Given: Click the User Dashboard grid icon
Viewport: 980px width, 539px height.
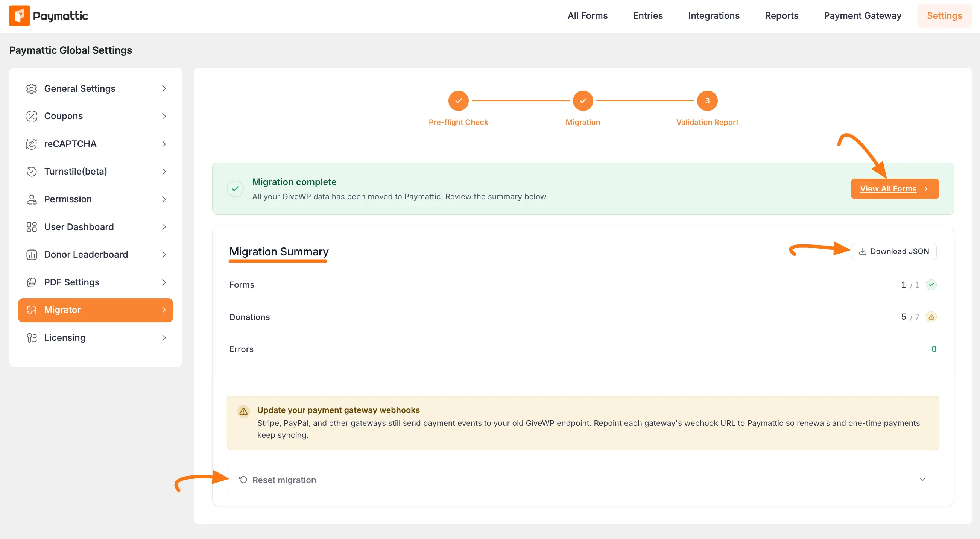Looking at the screenshot, I should (32, 227).
